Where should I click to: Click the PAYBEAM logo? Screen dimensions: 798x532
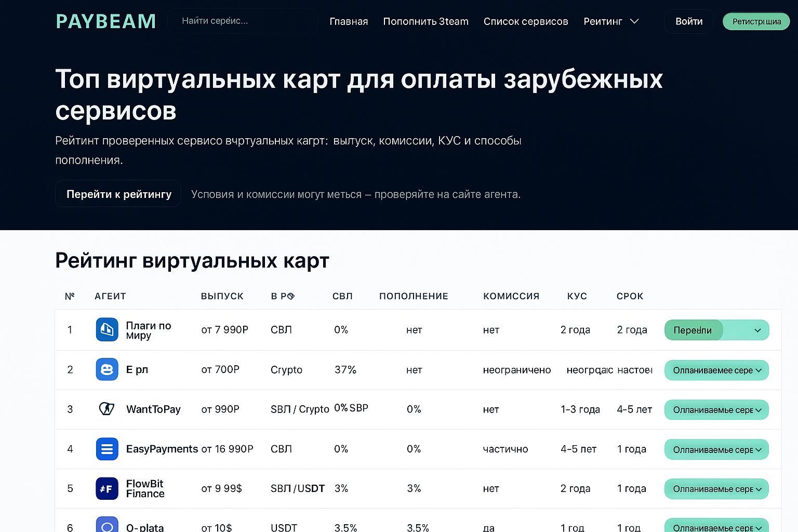106,21
